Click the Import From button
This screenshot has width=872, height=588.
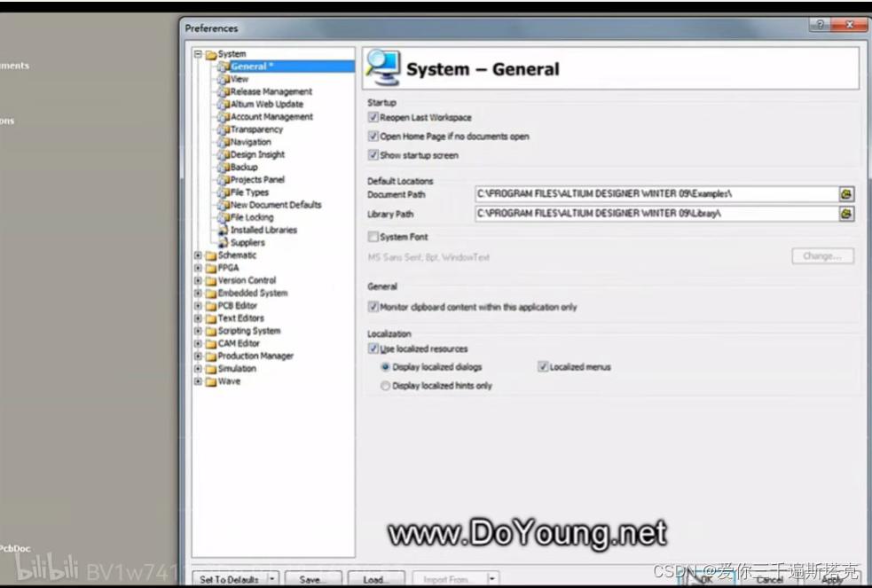click(450, 579)
